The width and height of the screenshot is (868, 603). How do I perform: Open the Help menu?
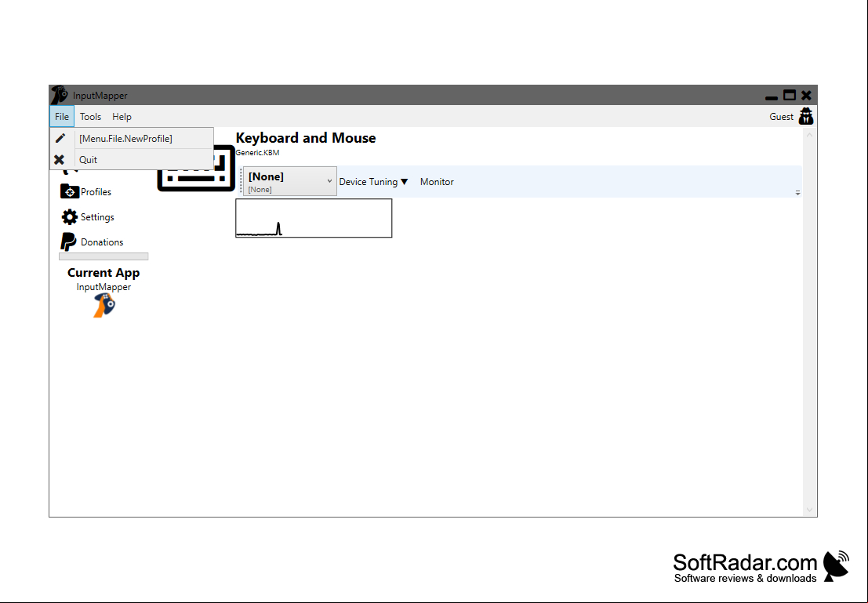pos(122,117)
